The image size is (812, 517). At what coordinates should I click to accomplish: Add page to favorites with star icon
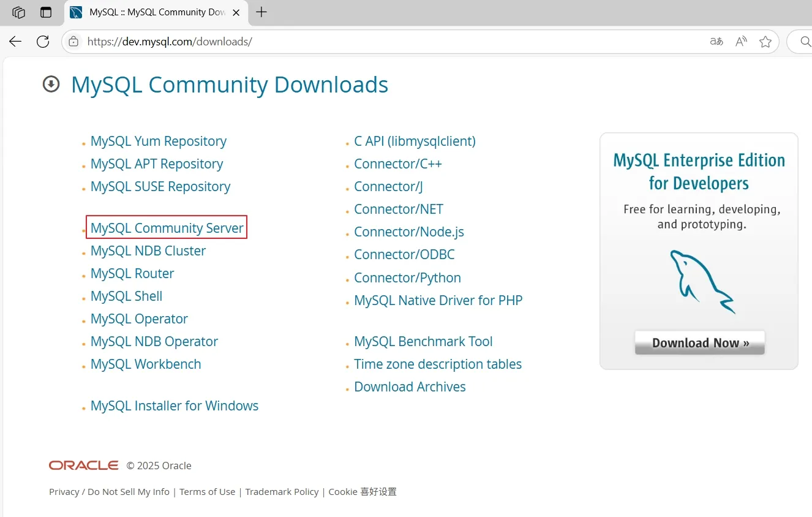click(765, 42)
